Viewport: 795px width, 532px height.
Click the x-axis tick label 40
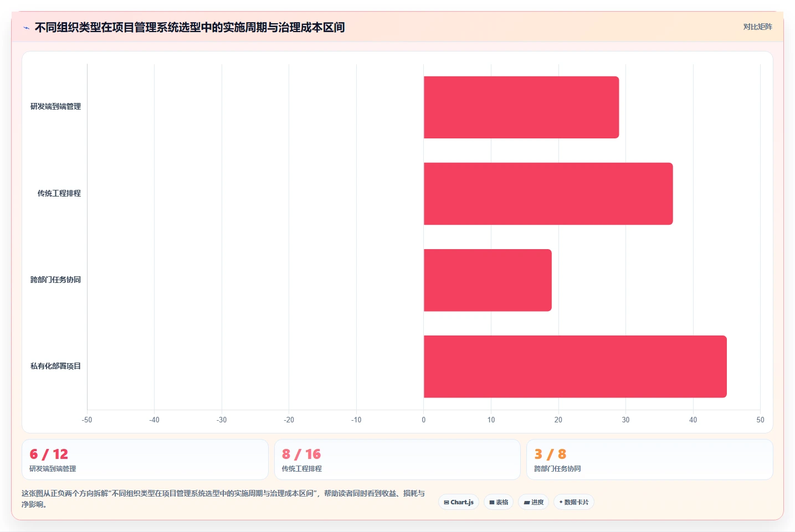click(x=693, y=420)
